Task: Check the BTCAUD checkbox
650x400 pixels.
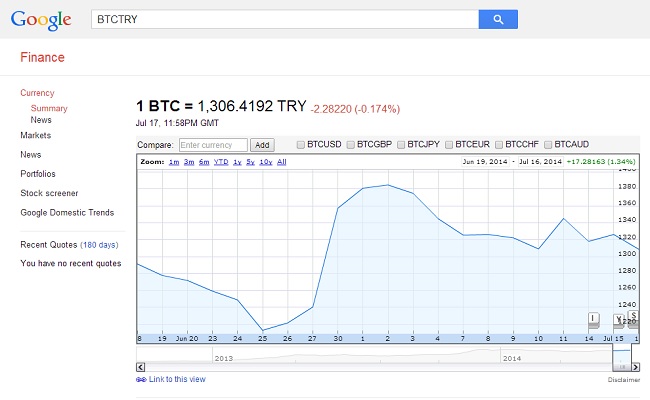Action: [x=548, y=145]
